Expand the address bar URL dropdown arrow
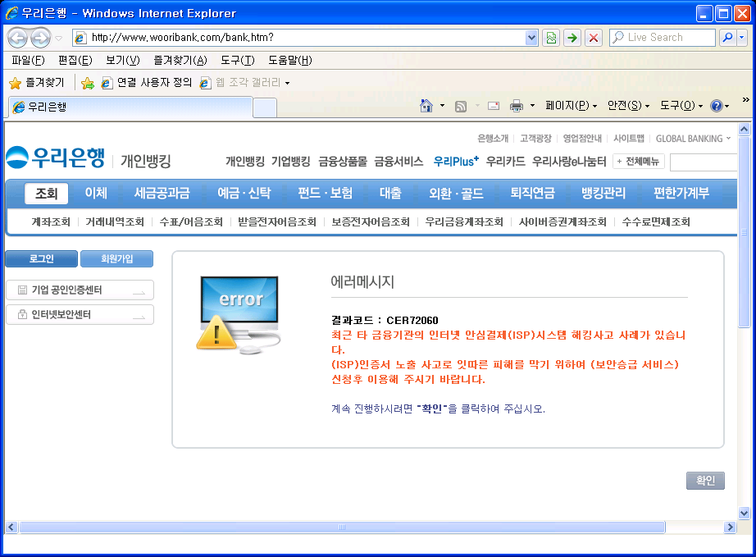Image resolution: width=756 pixels, height=557 pixels. [x=531, y=38]
